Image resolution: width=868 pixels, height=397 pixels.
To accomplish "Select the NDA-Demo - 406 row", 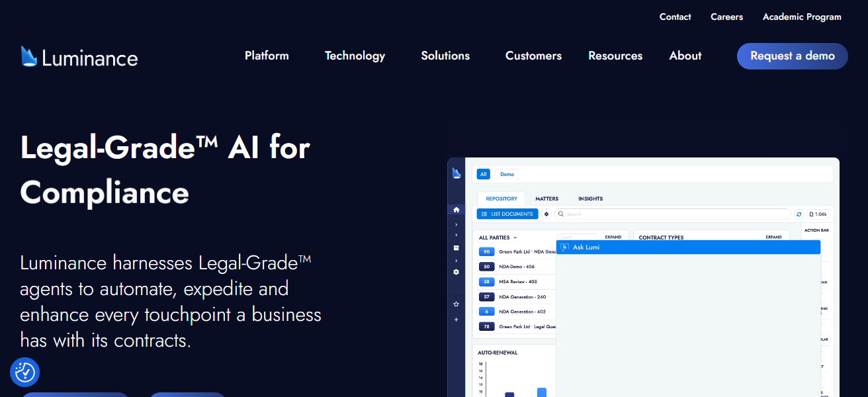I will pyautogui.click(x=517, y=267).
